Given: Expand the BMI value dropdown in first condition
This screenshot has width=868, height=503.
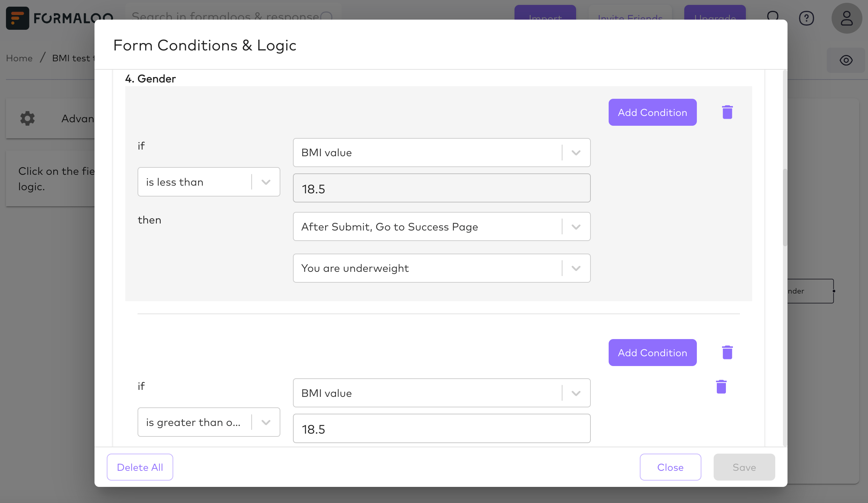Looking at the screenshot, I should [575, 152].
